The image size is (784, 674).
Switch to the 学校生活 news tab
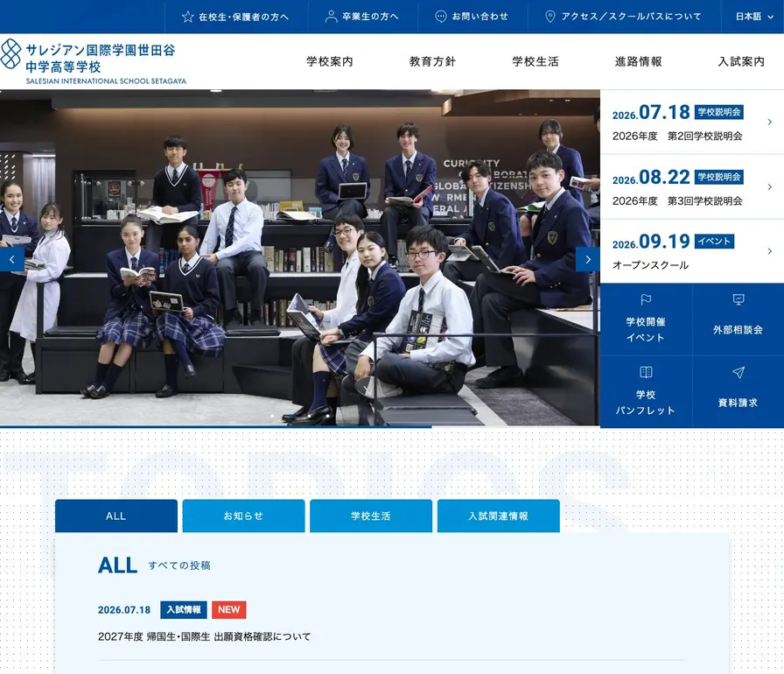[x=371, y=516]
